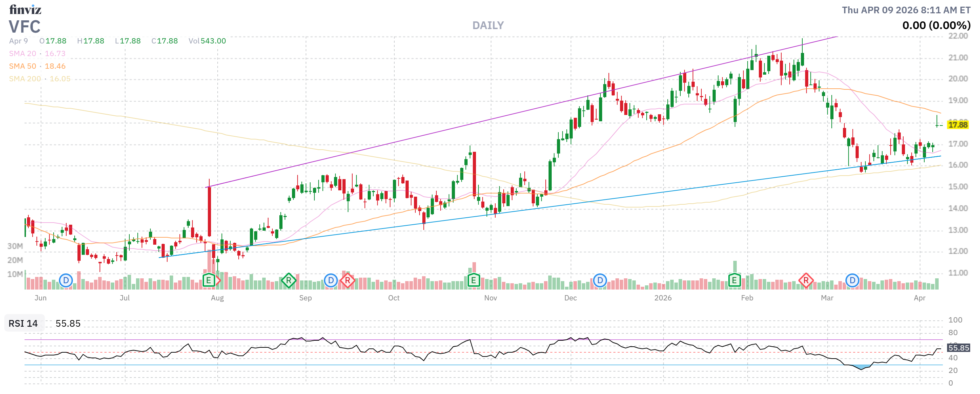Click the RSI 14 indicator label
This screenshot has height=394, width=980.
pyautogui.click(x=23, y=324)
